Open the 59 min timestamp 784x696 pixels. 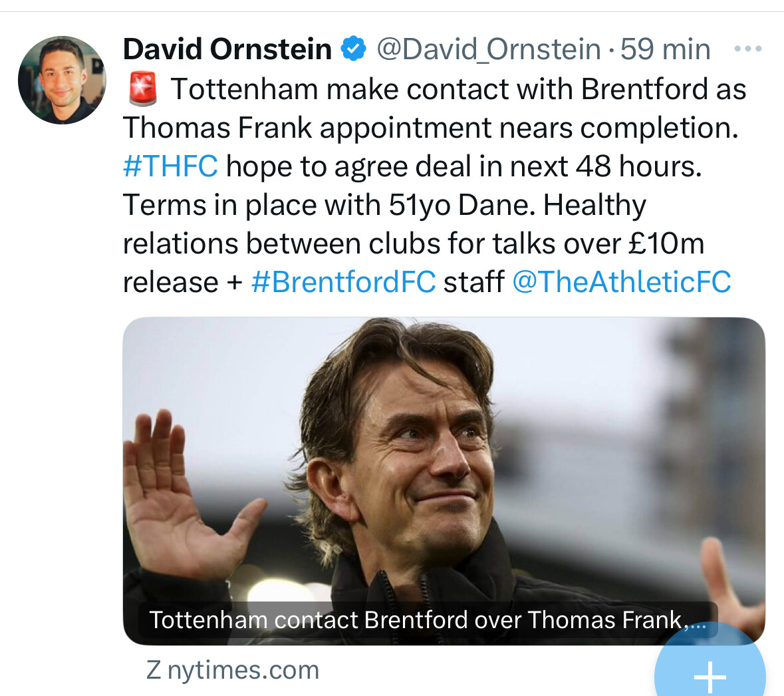coord(665,49)
